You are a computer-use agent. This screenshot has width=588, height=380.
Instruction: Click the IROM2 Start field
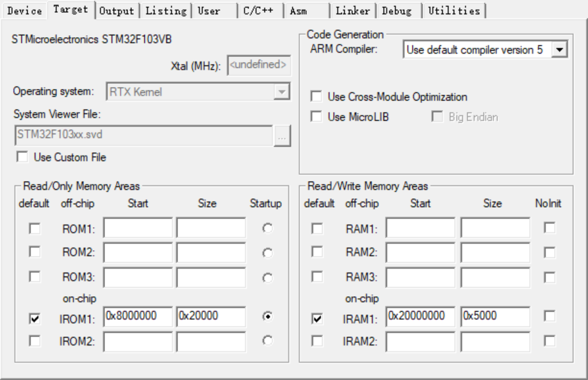pos(138,342)
